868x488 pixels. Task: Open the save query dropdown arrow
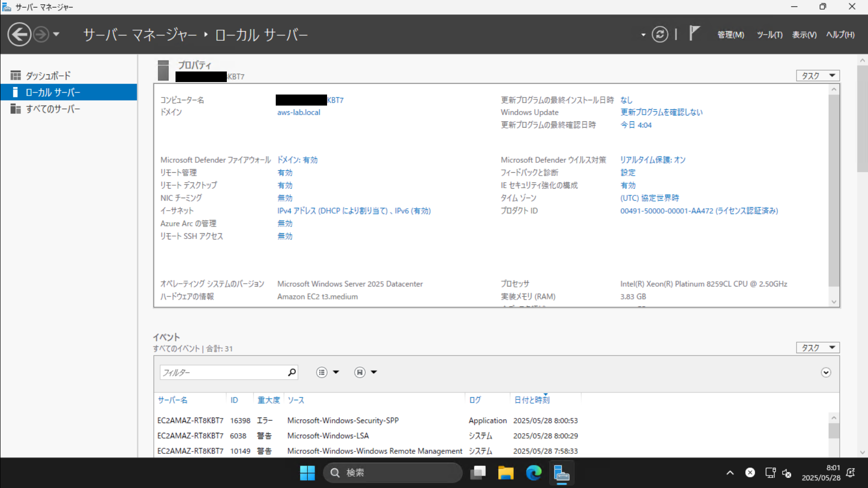click(374, 372)
